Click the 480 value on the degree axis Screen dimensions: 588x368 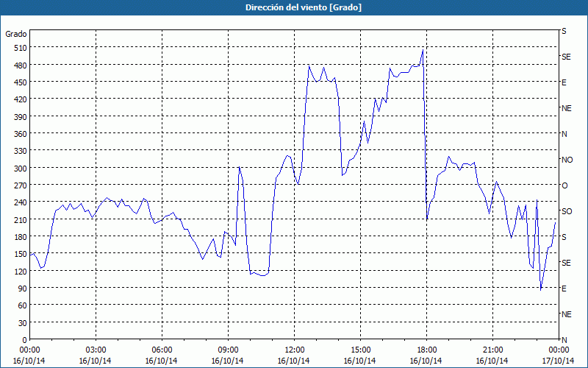tap(21, 66)
